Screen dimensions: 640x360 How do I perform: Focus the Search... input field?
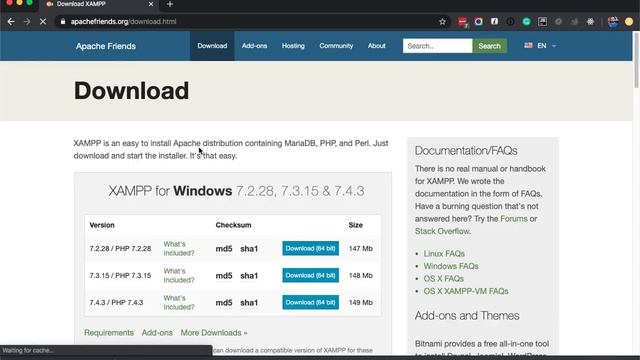tap(438, 46)
